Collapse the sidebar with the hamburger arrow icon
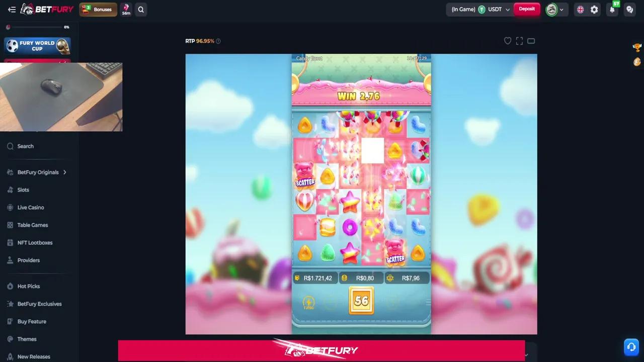 pos(12,10)
